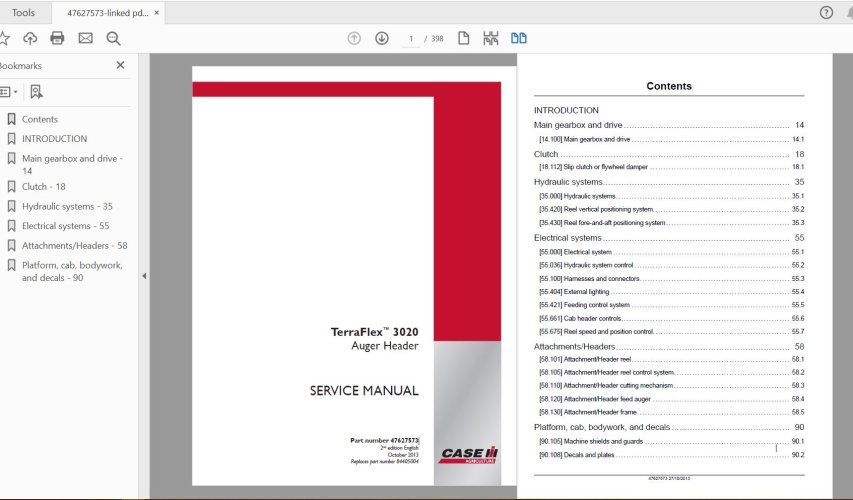Click the bookmark star icon in toolbar
The width and height of the screenshot is (853, 500).
(x=3, y=38)
